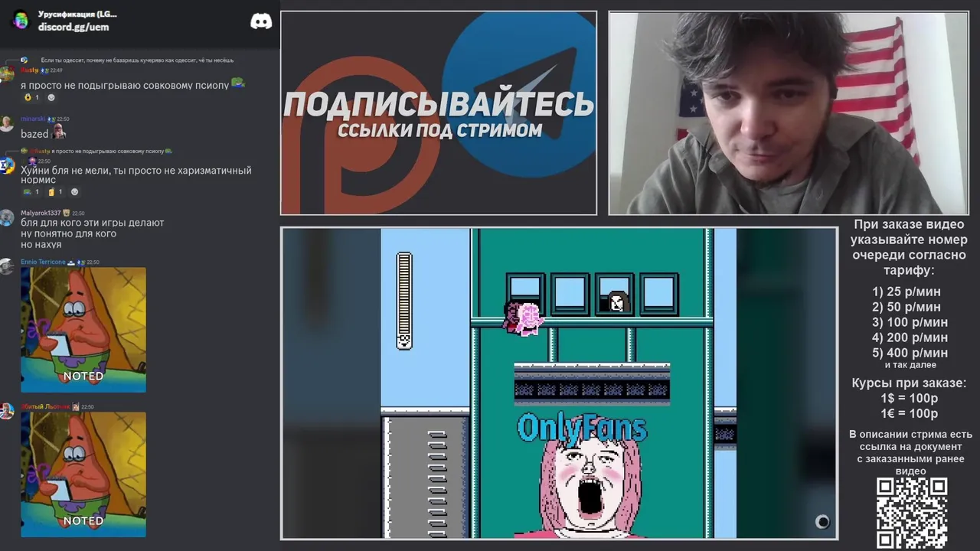Open Malyarok1337's avatar
The height and width of the screenshot is (551, 980).
tap(7, 217)
